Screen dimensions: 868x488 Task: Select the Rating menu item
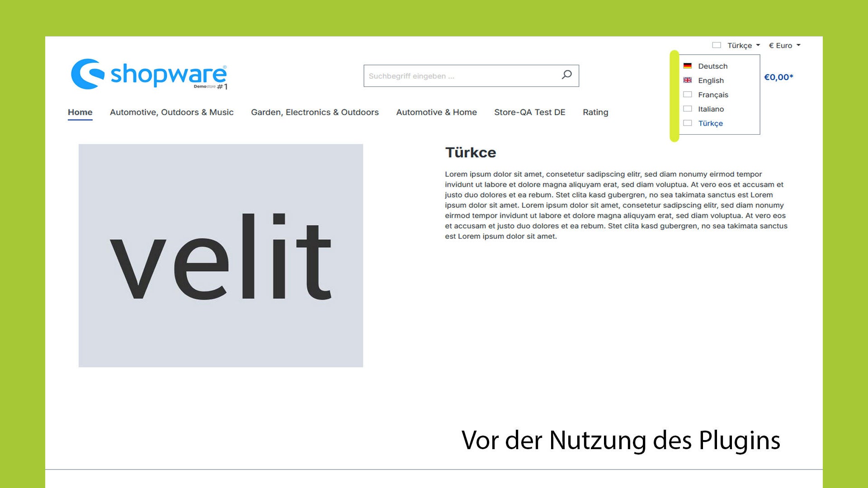[595, 112]
